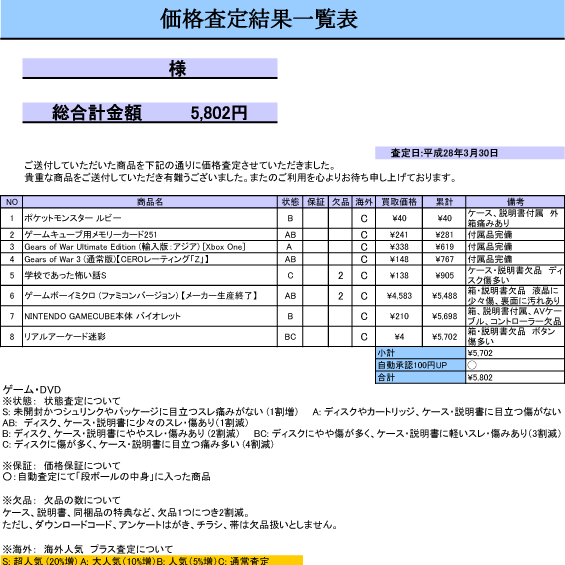This screenshot has height=565, width=565.
Task: Click the cumulative ¥5,488 cell
Action: [x=444, y=296]
